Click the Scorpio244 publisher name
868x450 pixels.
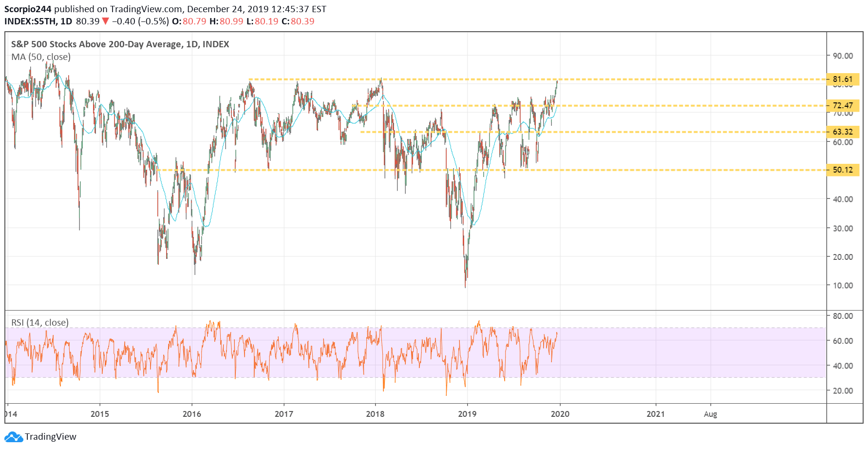(28, 9)
